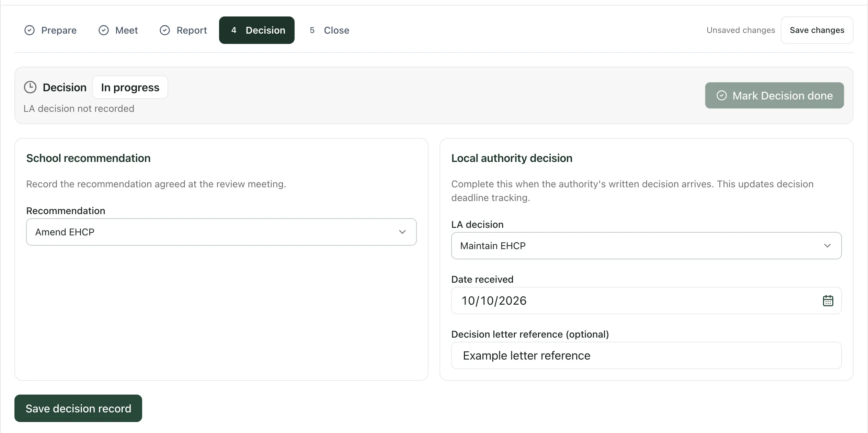Go to the Meet step
The width and height of the screenshot is (868, 433).
[x=118, y=30]
